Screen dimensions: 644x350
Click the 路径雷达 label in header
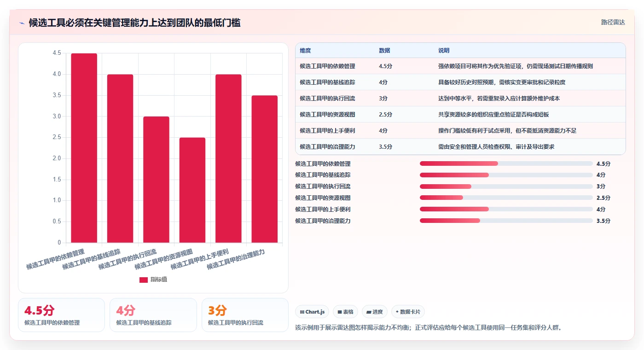[613, 22]
